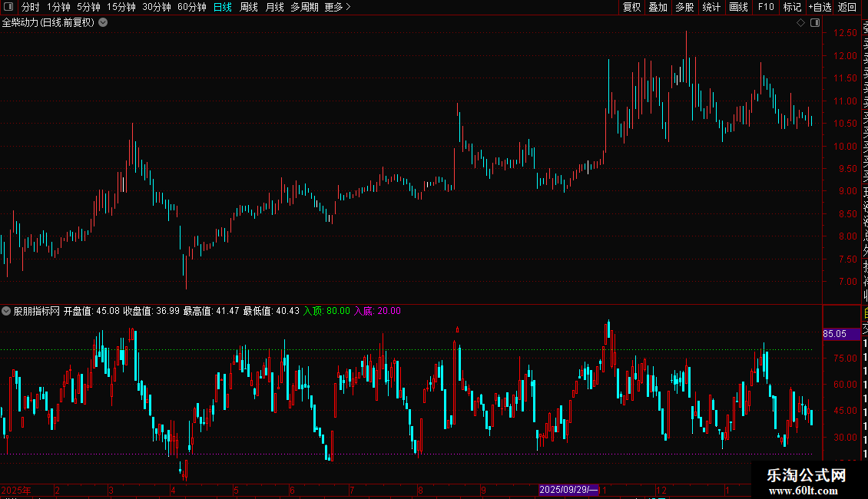Click the 入顶: 80.00 indicator label
868x499 pixels.
(x=326, y=311)
